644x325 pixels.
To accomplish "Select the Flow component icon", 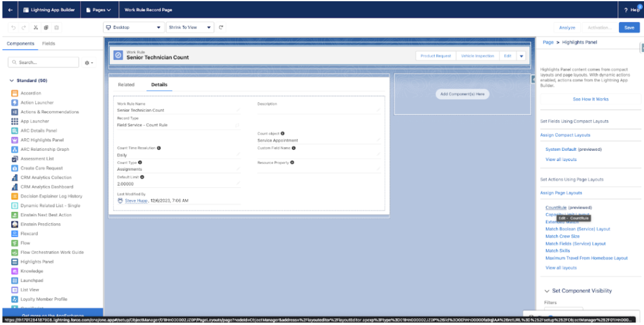I will (x=14, y=243).
